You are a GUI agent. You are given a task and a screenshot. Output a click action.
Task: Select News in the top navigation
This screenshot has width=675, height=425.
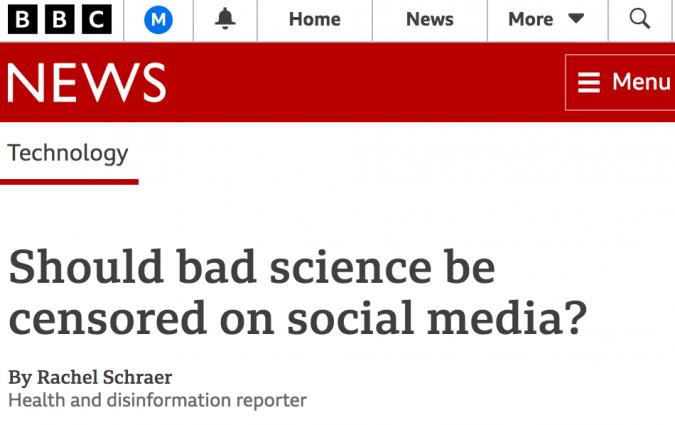430,19
